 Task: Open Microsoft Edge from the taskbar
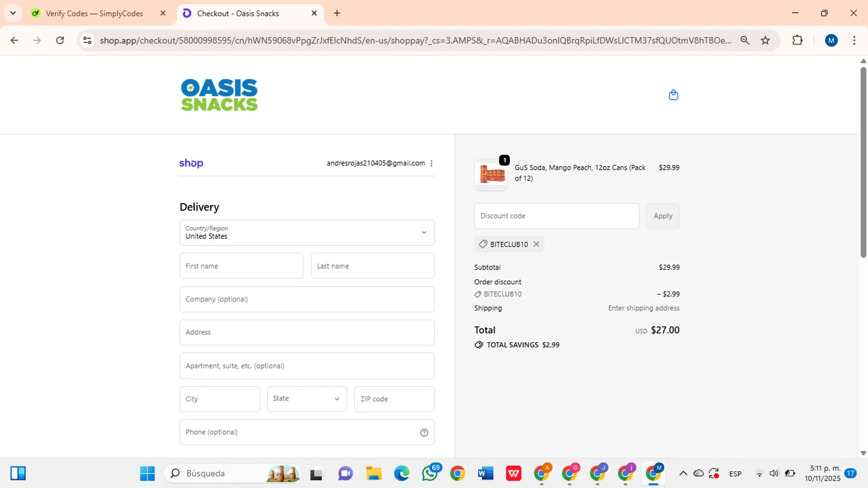(x=402, y=474)
